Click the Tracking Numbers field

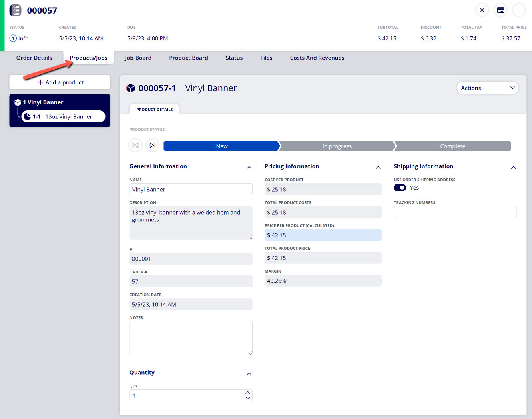tap(455, 212)
